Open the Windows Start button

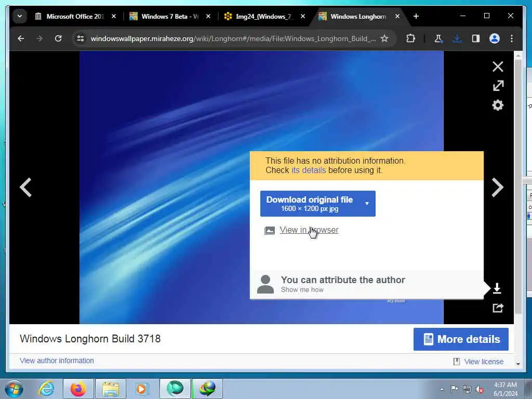tap(14, 389)
